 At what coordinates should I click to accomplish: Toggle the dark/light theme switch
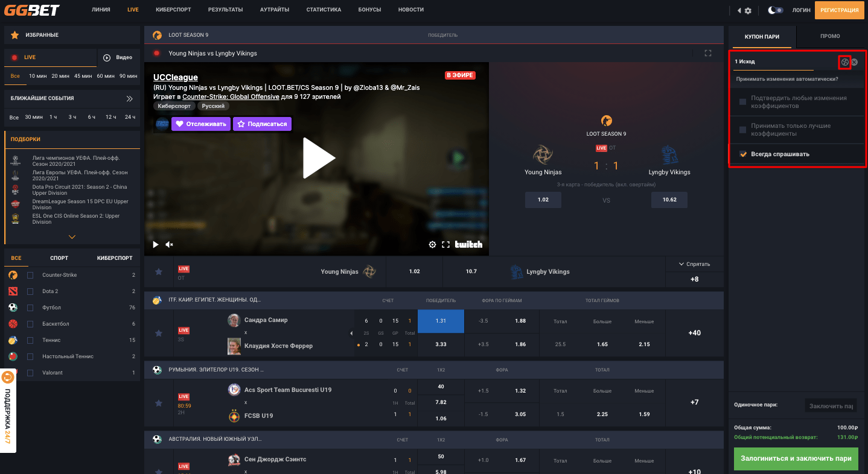click(x=776, y=10)
